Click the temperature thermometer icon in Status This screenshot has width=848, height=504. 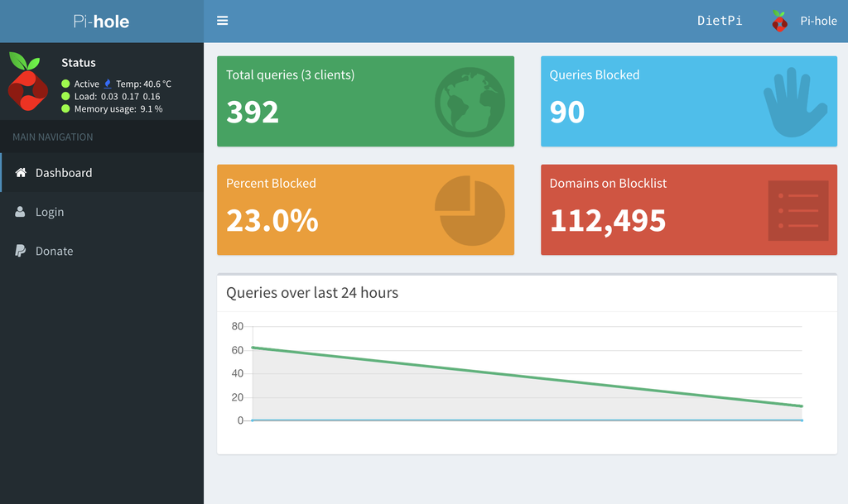(108, 83)
